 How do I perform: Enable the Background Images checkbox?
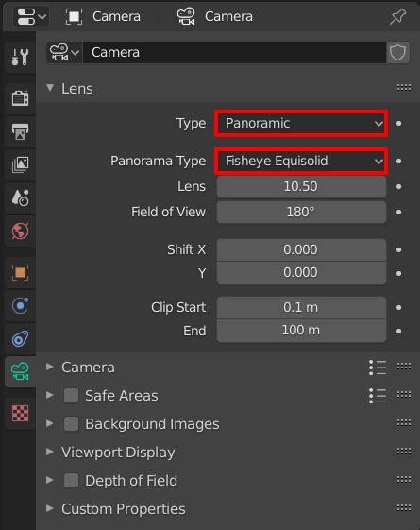(71, 424)
